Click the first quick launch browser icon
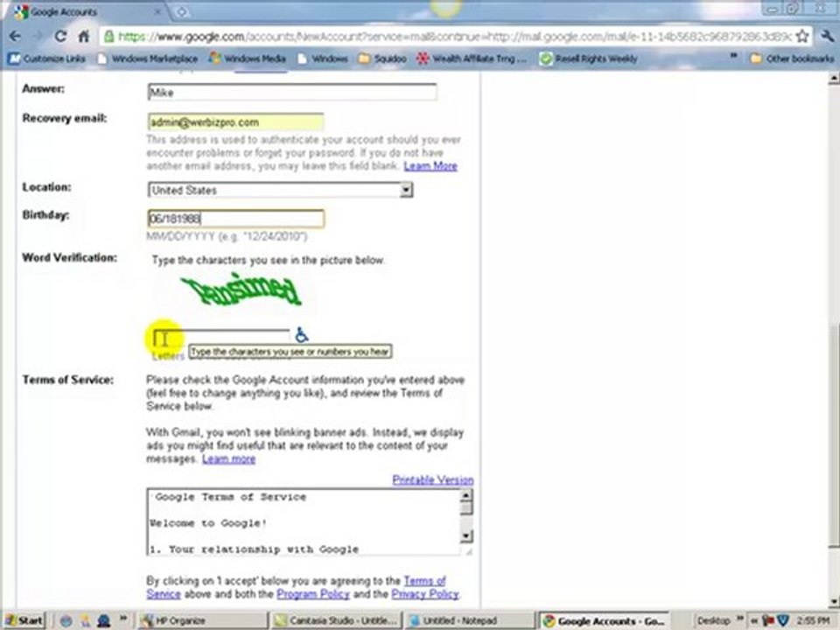 pos(66,621)
